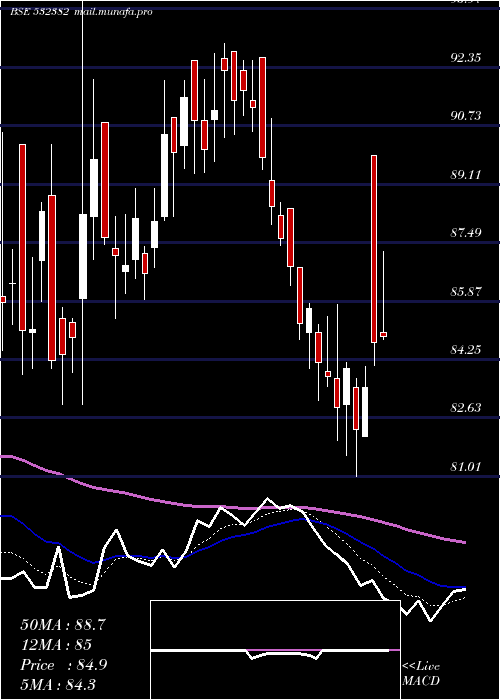Click the <<Live MACD label
Screen dimensions: 500x700
coord(421,674)
